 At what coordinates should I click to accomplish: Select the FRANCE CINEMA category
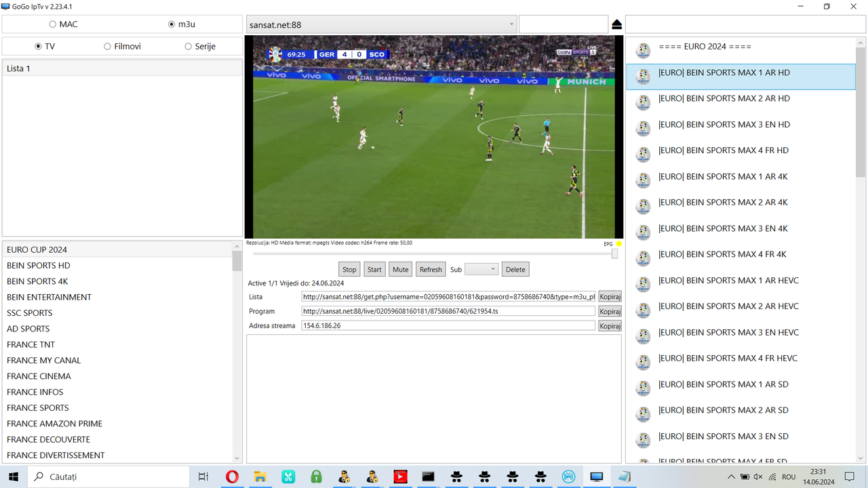click(117, 376)
